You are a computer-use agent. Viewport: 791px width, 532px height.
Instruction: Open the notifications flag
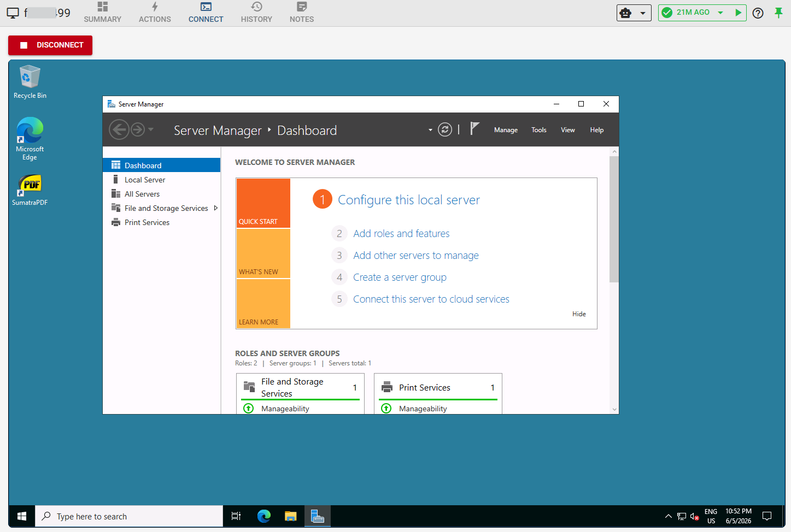tap(474, 129)
